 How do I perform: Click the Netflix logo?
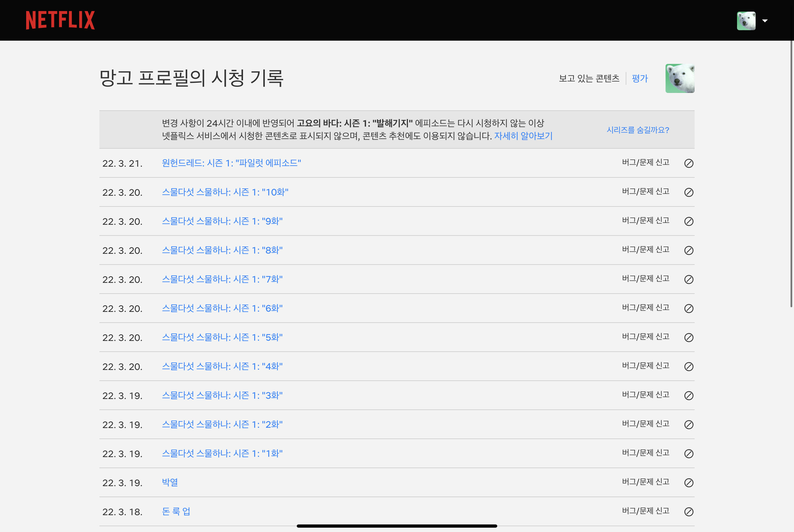pos(60,20)
